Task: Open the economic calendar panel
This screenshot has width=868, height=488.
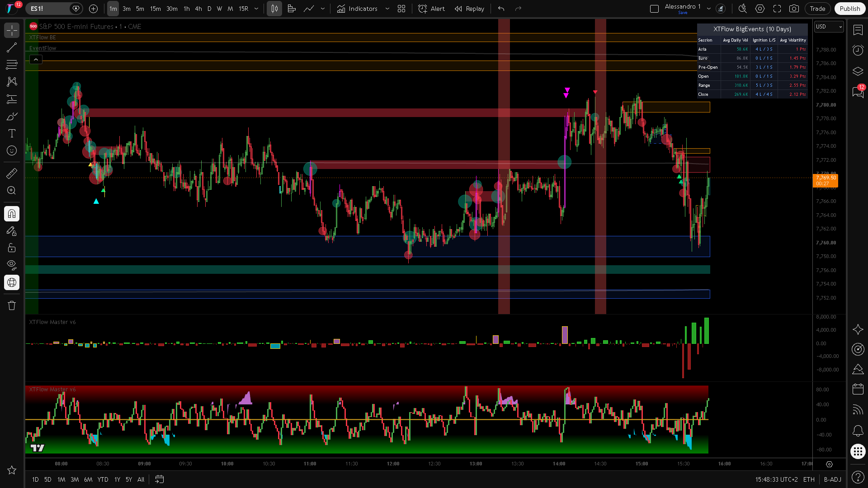Action: 858,389
